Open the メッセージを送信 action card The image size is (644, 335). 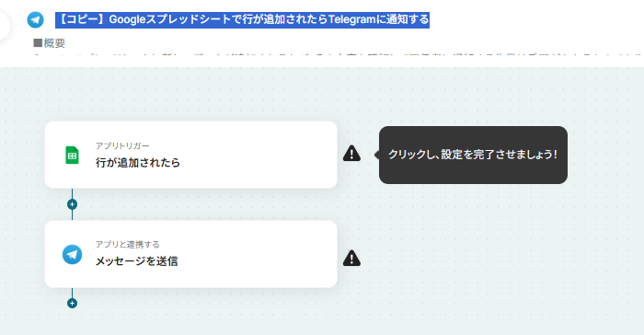[x=191, y=254]
